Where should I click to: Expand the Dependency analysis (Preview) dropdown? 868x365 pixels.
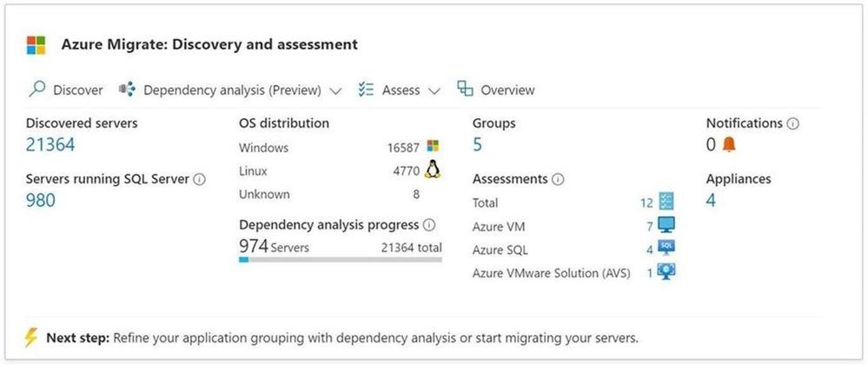tap(335, 90)
